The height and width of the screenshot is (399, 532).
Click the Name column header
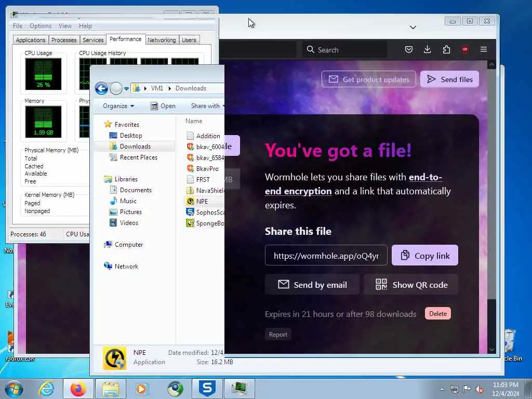click(194, 121)
